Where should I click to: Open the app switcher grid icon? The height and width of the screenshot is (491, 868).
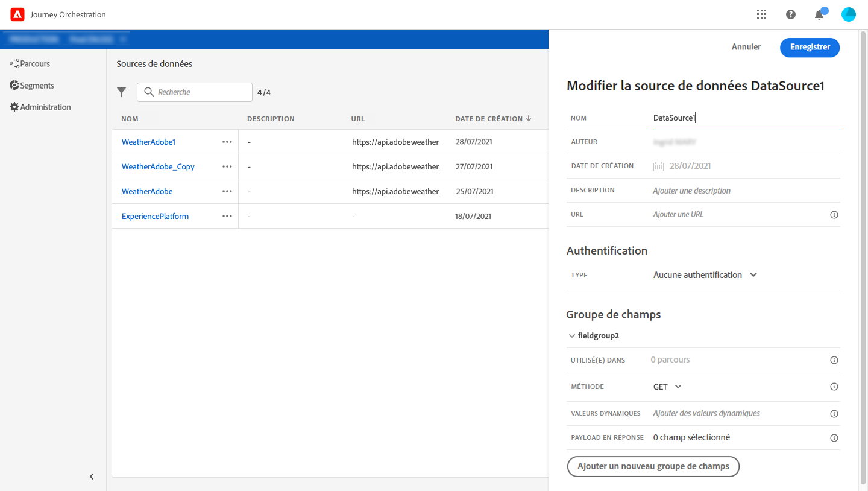tap(761, 14)
